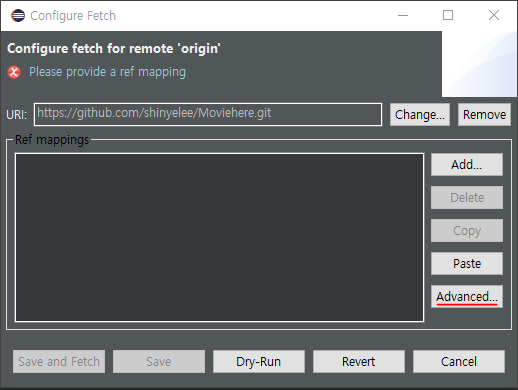Image resolution: width=518 pixels, height=390 pixels.
Task: Click the 'Ref mappings' group label
Action: click(x=52, y=140)
